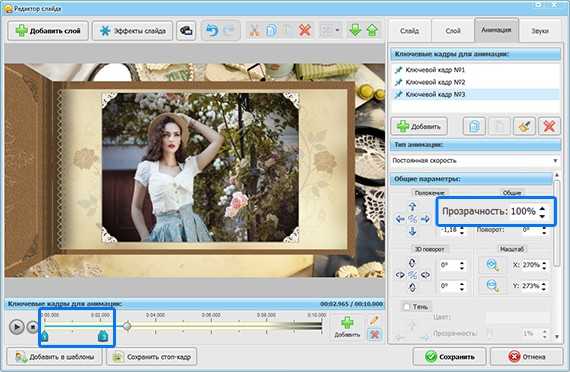Viewport: 570px width, 372px height.
Task: Move position down with the blue down arrow
Action: [x=412, y=231]
